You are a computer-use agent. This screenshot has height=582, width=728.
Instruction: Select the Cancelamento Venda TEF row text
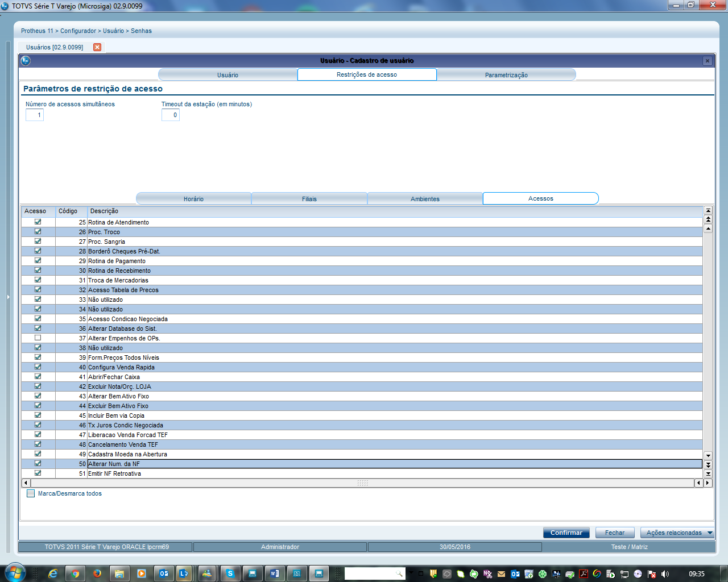click(x=123, y=444)
